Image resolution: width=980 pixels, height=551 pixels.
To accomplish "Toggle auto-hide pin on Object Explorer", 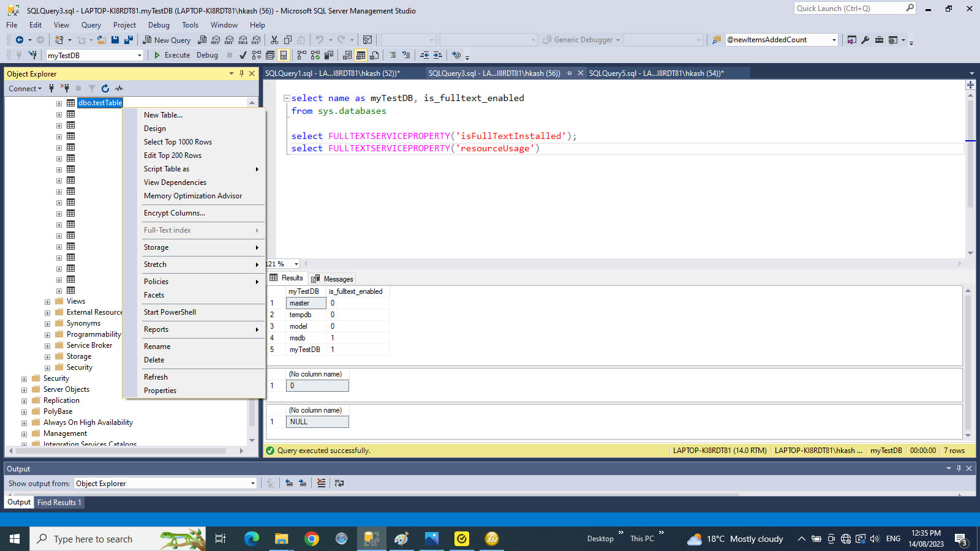I will (x=241, y=73).
